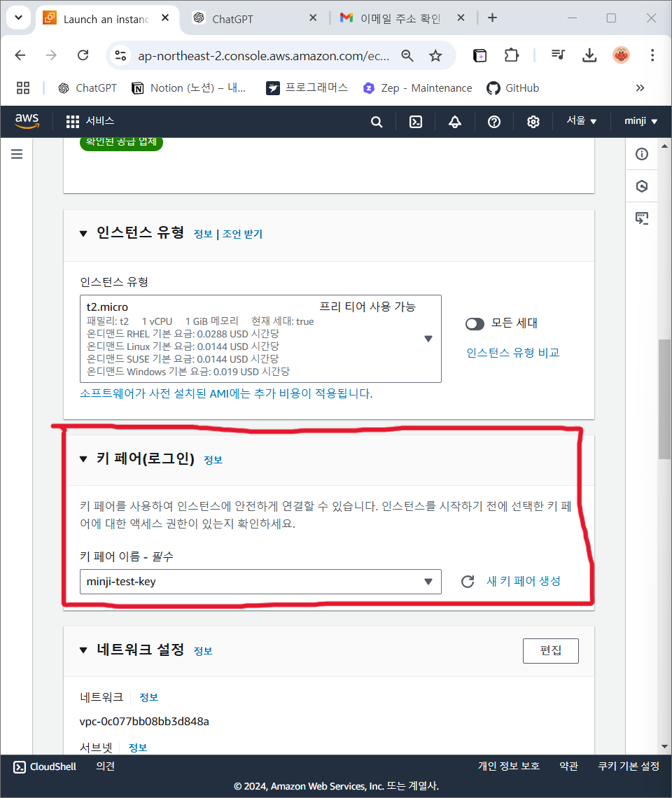Click 정보 link next to 인스턴스 유형 heading
Image resolution: width=672 pixels, height=798 pixels.
pos(203,234)
